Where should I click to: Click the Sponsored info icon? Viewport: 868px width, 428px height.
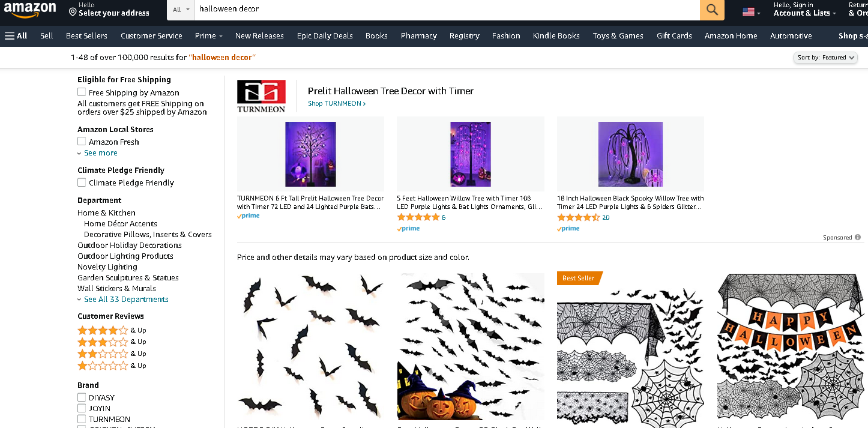pyautogui.click(x=858, y=237)
